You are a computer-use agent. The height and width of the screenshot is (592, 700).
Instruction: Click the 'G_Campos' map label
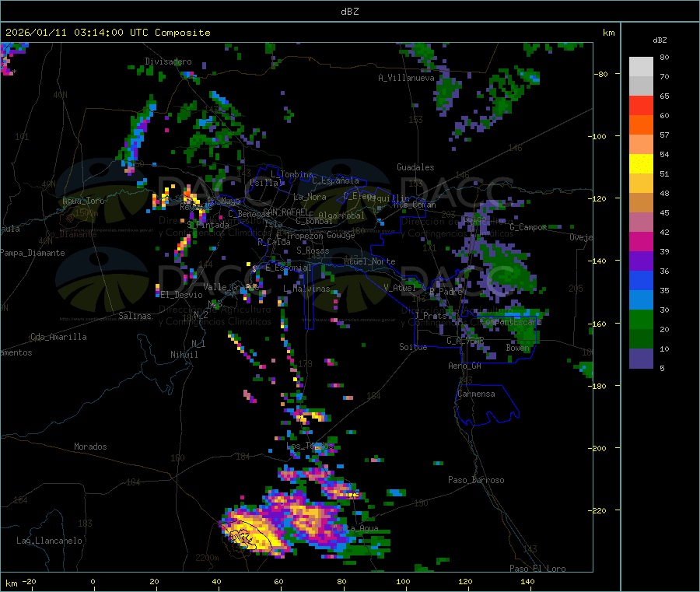tap(528, 227)
